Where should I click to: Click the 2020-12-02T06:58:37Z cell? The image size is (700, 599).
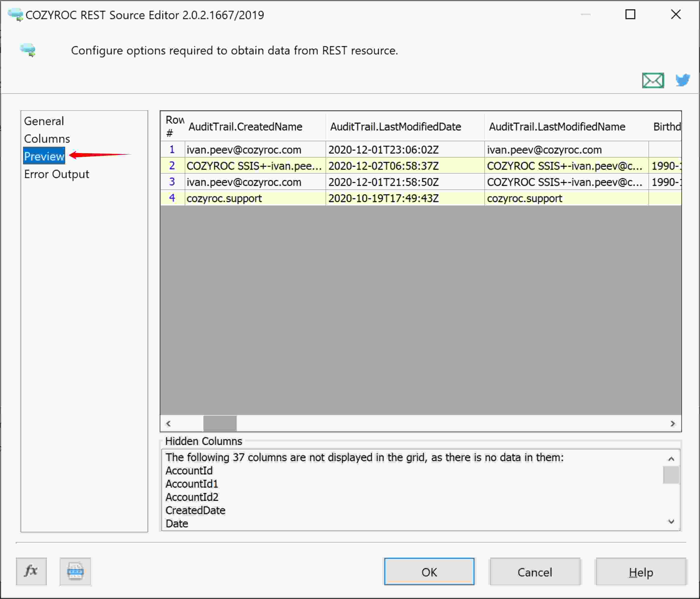click(x=405, y=166)
